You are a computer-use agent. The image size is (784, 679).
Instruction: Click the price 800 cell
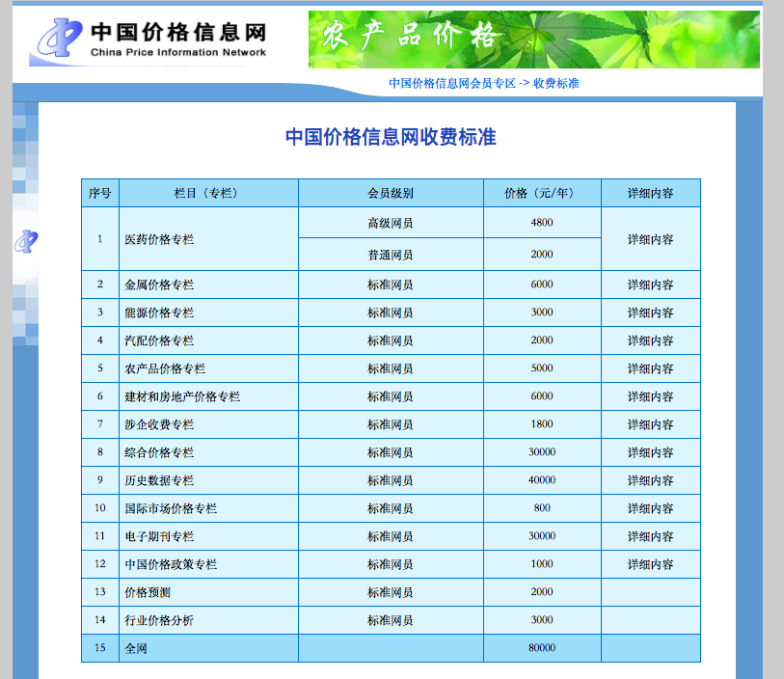[542, 509]
